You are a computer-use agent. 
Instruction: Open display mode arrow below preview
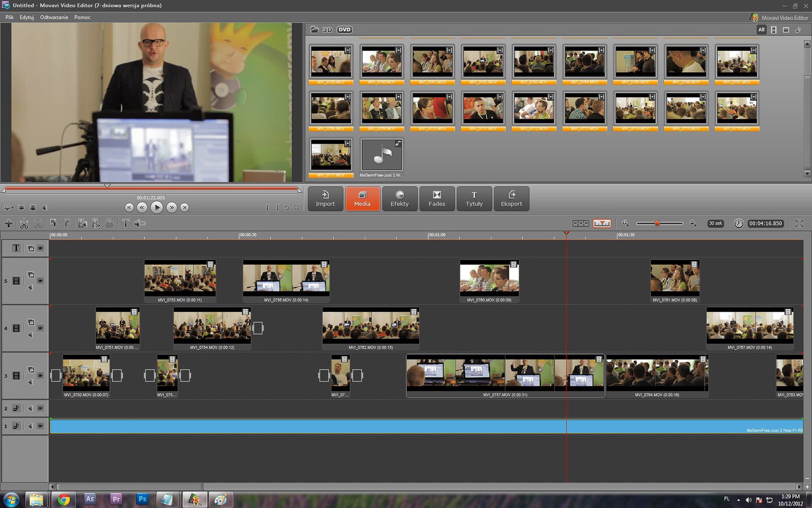(11, 207)
